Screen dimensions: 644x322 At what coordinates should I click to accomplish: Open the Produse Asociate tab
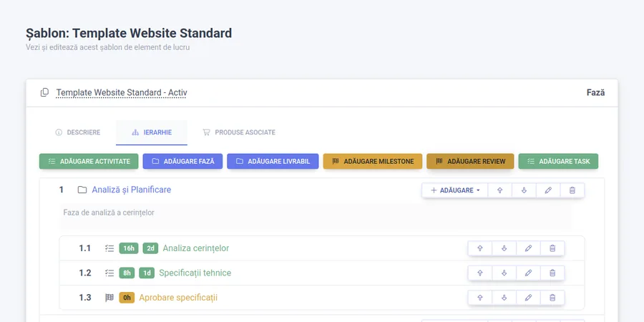click(239, 132)
